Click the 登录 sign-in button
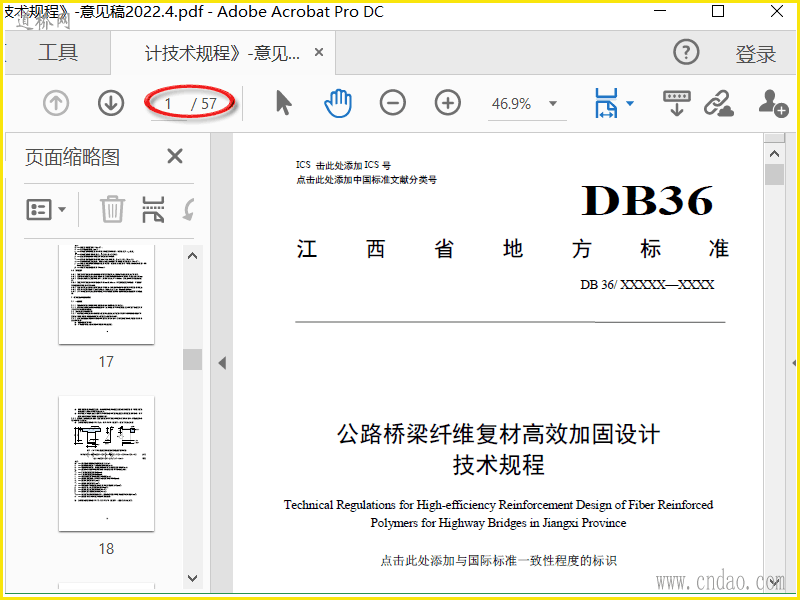The image size is (800, 600). point(756,54)
